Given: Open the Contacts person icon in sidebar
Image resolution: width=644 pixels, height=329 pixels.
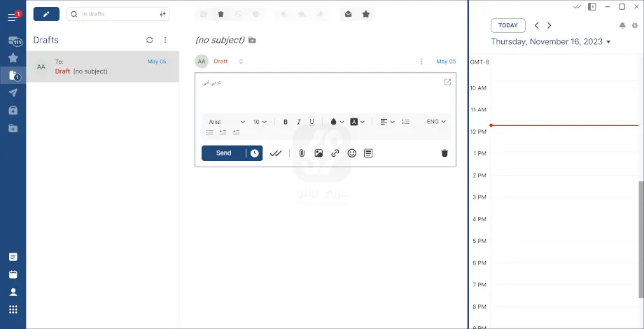Looking at the screenshot, I should (13, 292).
